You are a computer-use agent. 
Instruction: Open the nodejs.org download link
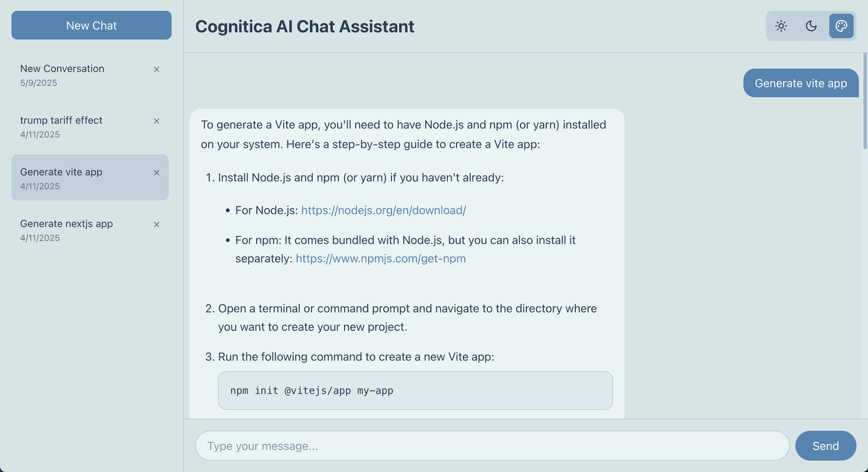[384, 210]
